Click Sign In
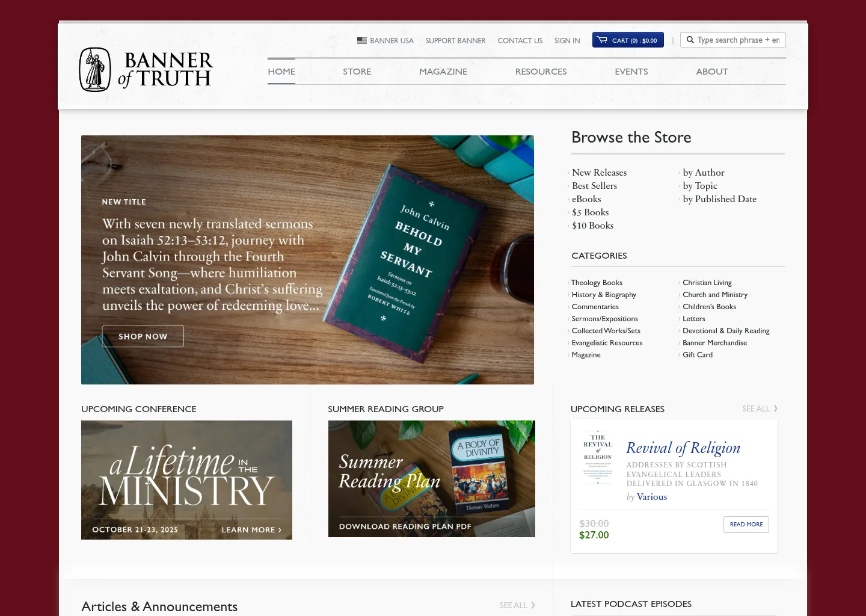Screen dimensions: 866x616 click(x=567, y=40)
